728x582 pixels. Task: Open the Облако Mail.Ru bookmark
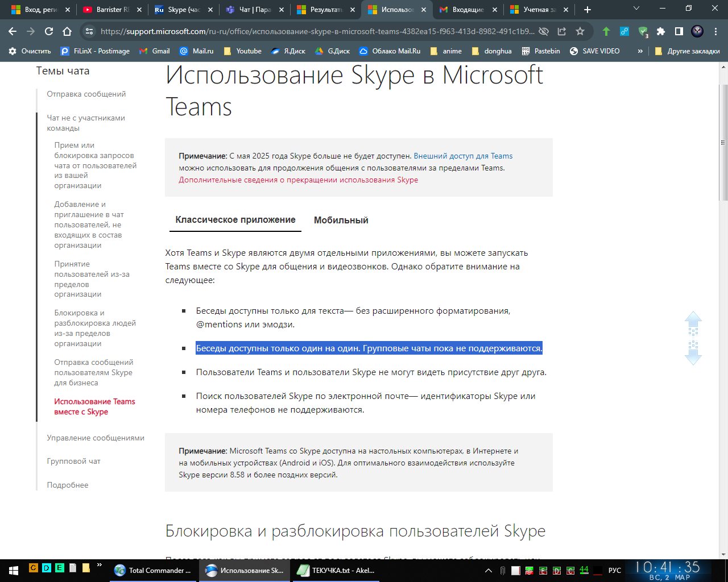pyautogui.click(x=390, y=51)
